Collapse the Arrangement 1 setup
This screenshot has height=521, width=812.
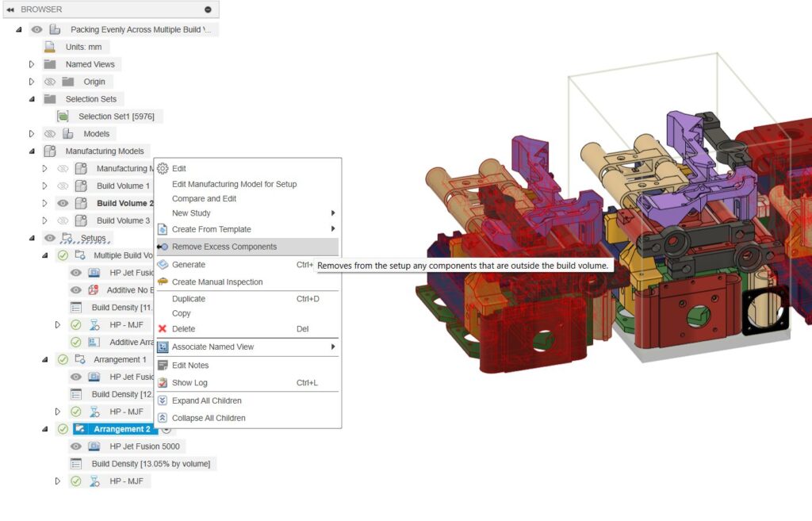point(44,359)
